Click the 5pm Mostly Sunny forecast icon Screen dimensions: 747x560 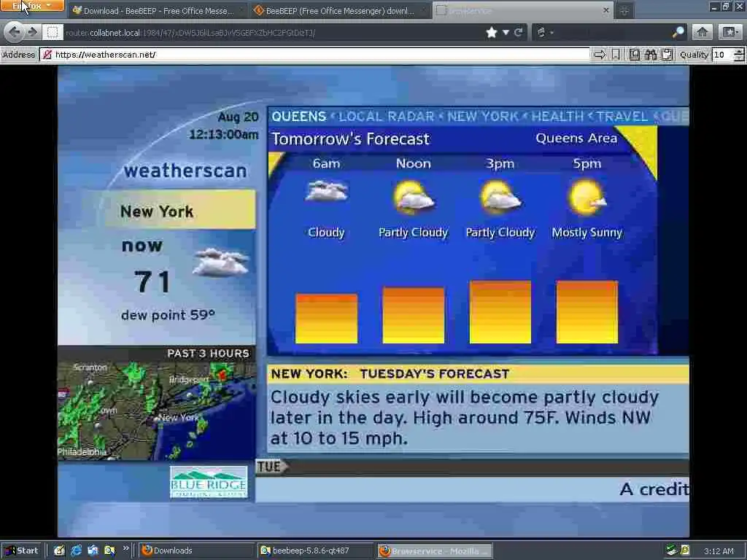(587, 197)
